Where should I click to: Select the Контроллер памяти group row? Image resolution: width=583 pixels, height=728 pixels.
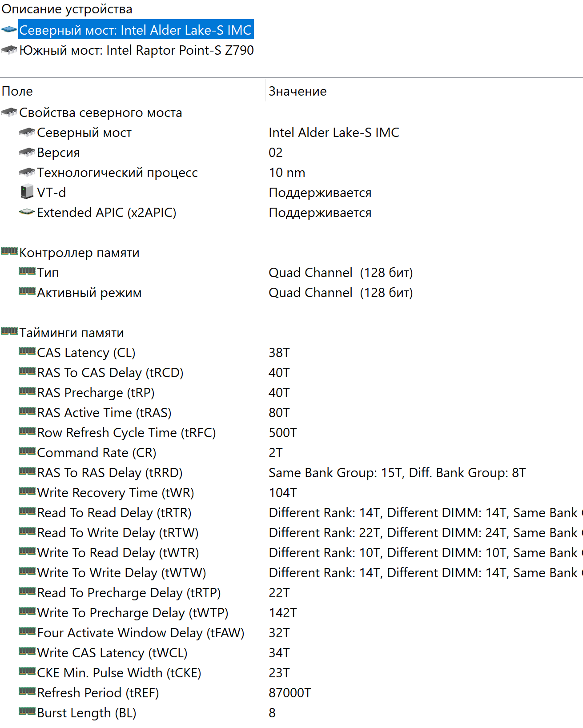pyautogui.click(x=79, y=253)
